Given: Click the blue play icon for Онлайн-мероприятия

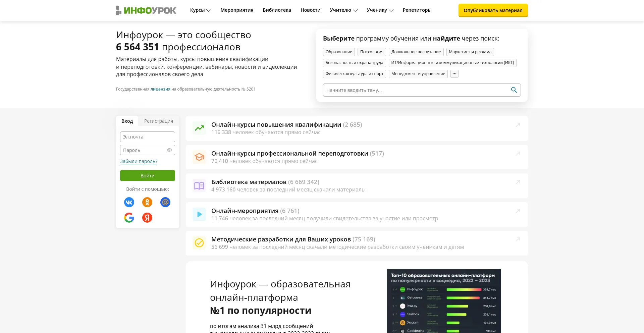Looking at the screenshot, I should pyautogui.click(x=199, y=214).
